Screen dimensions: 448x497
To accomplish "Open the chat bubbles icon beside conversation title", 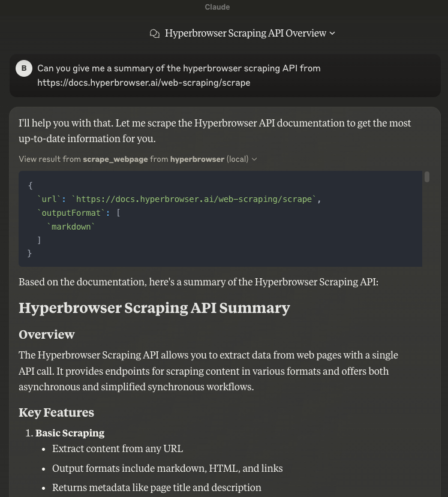I will [154, 34].
